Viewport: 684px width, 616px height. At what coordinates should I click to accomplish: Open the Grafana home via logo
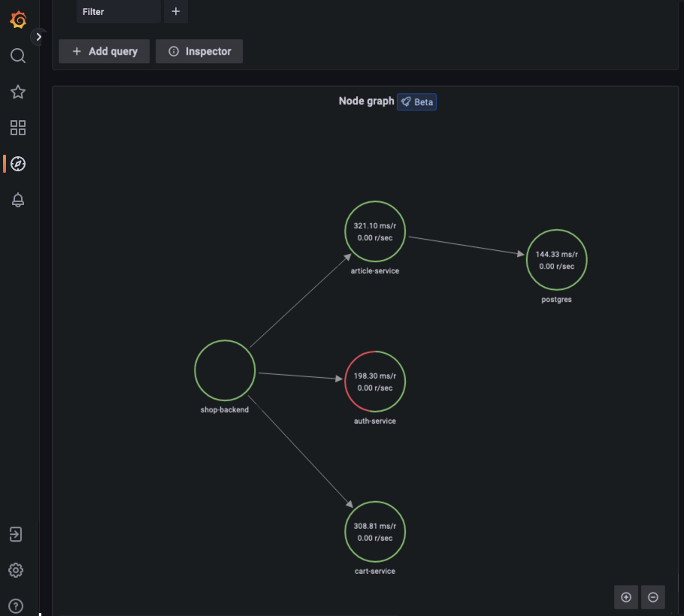pos(17,21)
